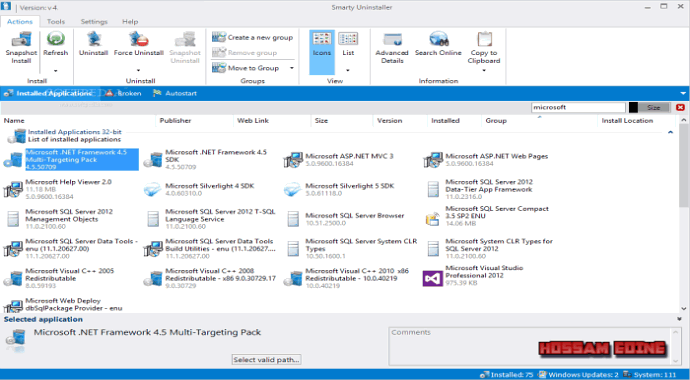Select Microsoft Web Deploy dbSqlPackage Provider item
Image resolution: width=690 pixels, height=380 pixels.
click(63, 304)
